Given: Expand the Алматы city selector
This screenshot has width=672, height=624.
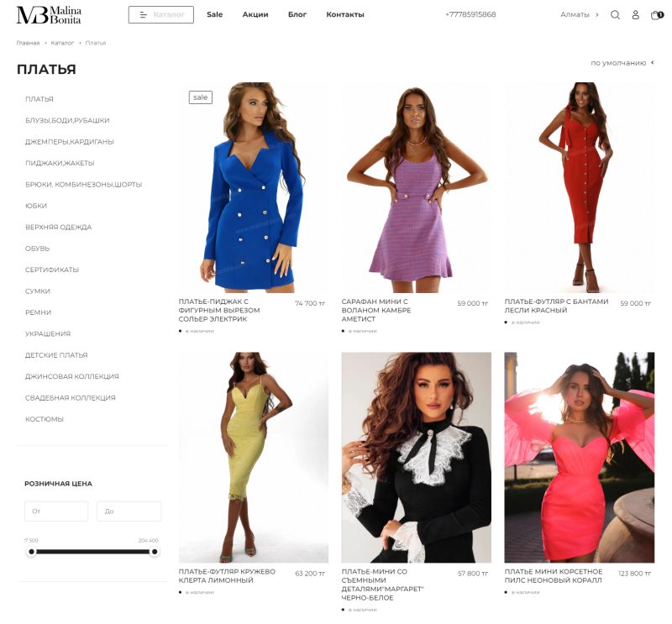Looking at the screenshot, I should pos(580,14).
